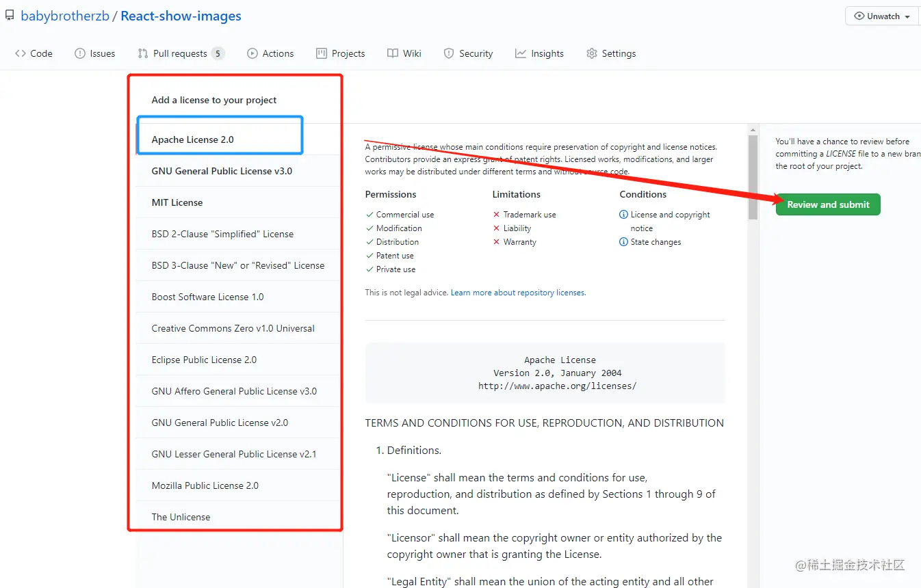Choose Eclipse Public License 2.0
921x588 pixels.
click(238, 360)
